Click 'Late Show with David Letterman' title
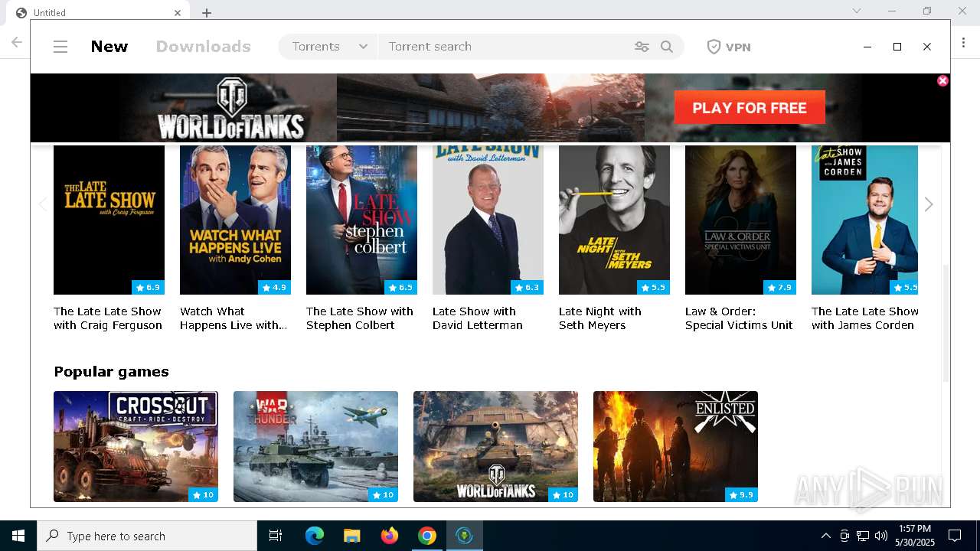 click(478, 318)
